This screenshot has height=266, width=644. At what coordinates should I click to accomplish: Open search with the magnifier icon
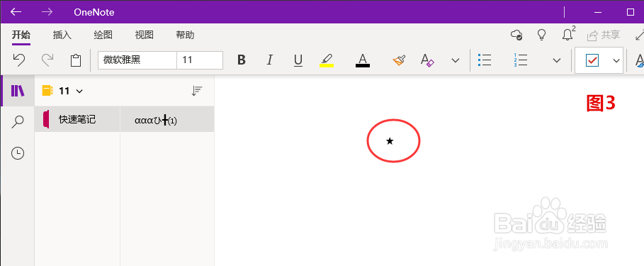(x=18, y=122)
